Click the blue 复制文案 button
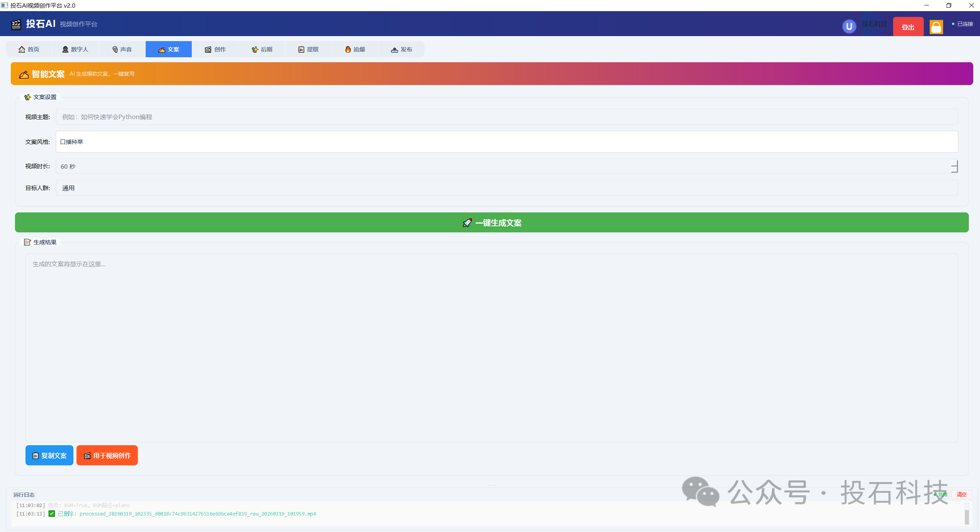Viewport: 980px width, 532px height. pyautogui.click(x=49, y=455)
